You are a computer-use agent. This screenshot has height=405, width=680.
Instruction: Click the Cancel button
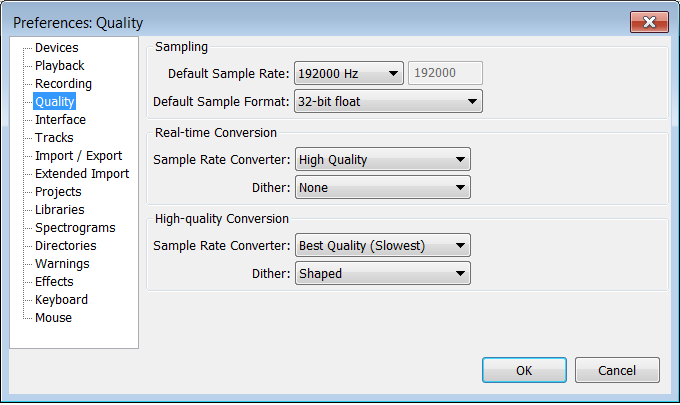[617, 370]
